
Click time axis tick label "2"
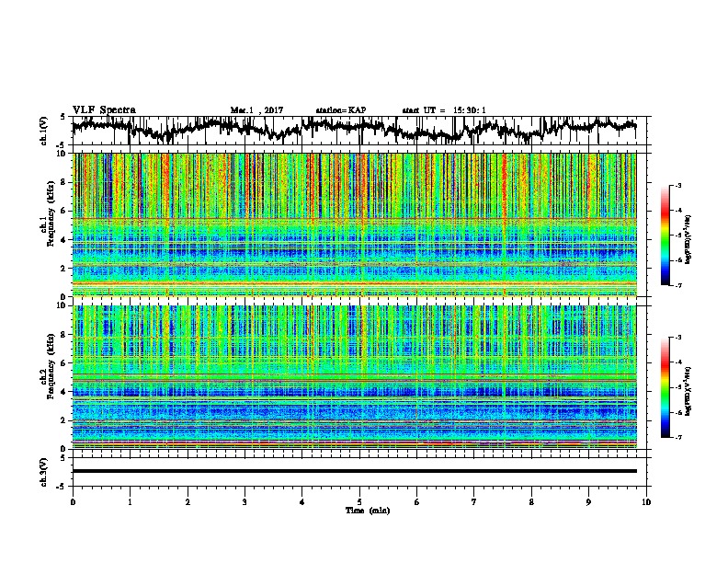pos(188,502)
